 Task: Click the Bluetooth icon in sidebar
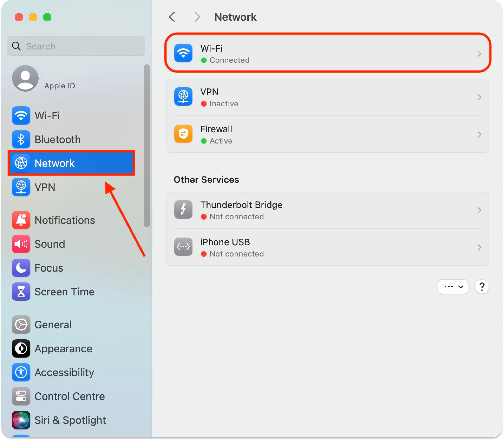point(21,139)
